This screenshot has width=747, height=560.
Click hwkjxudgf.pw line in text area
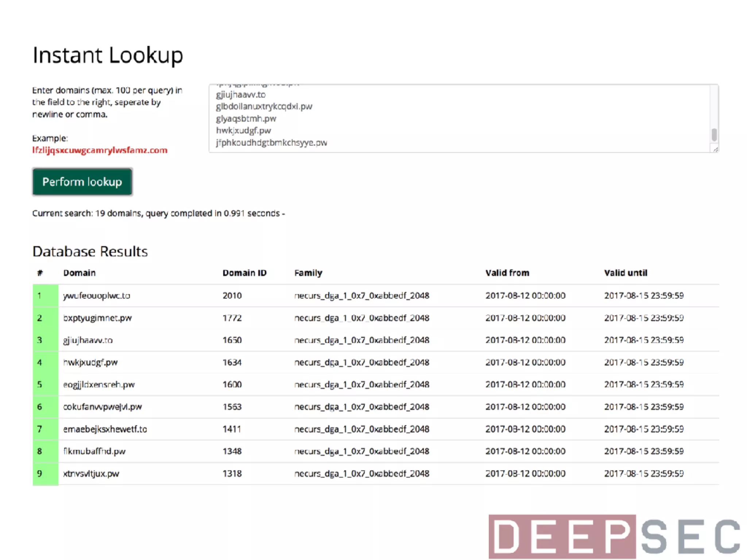(243, 131)
